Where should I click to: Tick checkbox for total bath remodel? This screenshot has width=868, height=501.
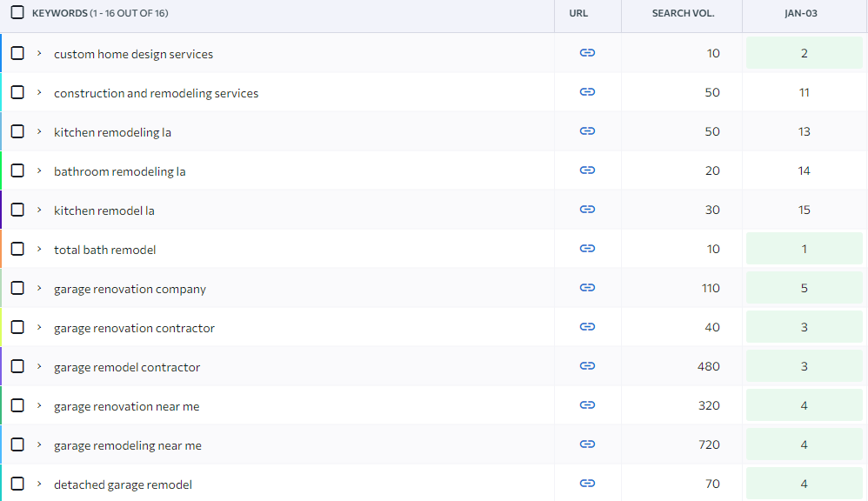[17, 249]
